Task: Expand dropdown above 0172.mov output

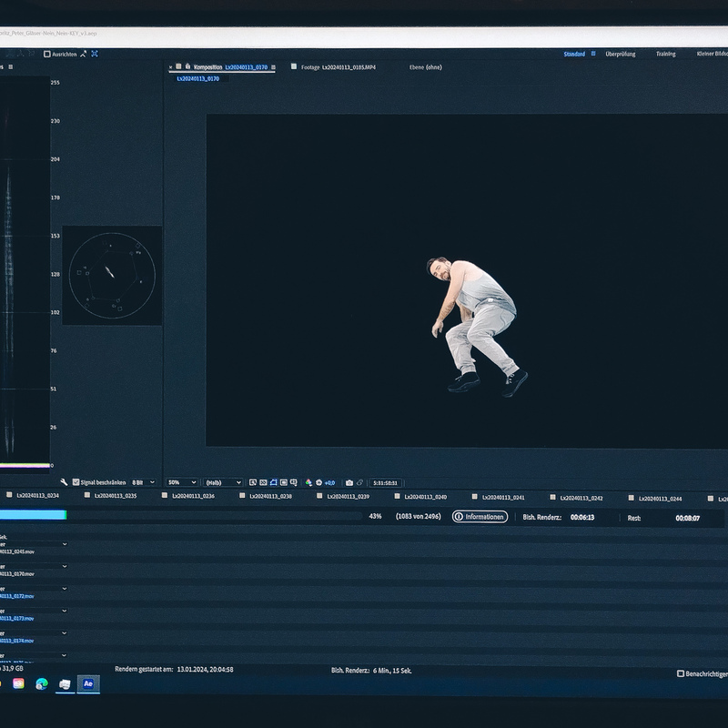Action: tap(65, 589)
